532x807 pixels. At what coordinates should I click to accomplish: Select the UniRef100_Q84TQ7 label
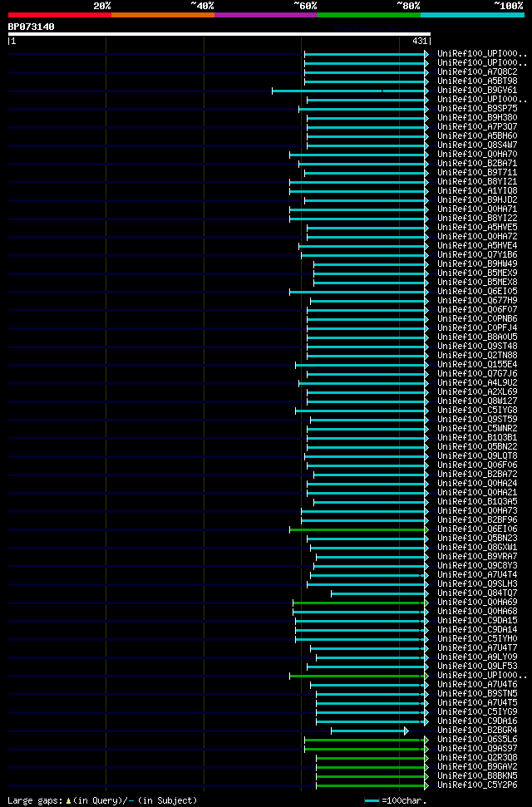click(x=477, y=593)
